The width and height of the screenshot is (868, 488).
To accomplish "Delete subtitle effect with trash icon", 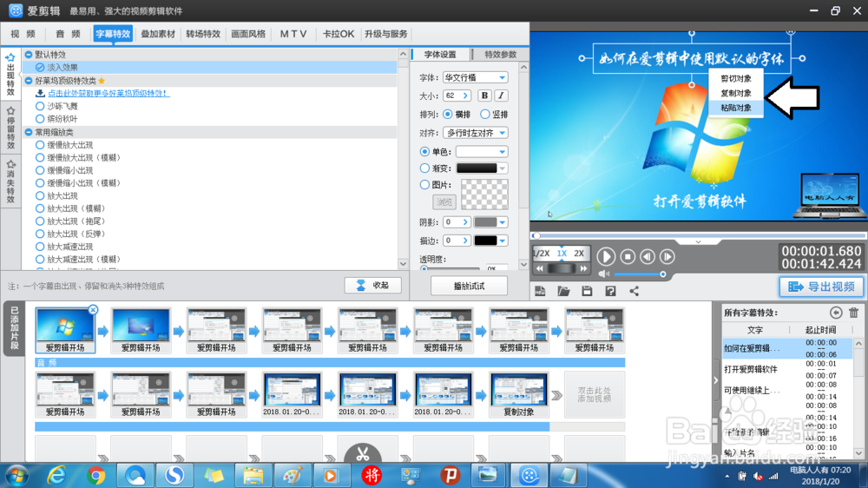I will click(x=853, y=313).
